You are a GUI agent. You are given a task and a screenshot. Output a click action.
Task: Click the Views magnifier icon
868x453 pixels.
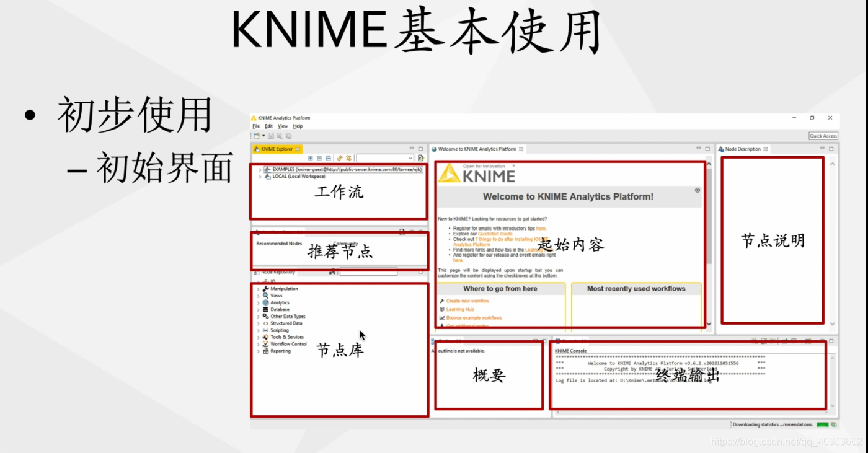(266, 296)
